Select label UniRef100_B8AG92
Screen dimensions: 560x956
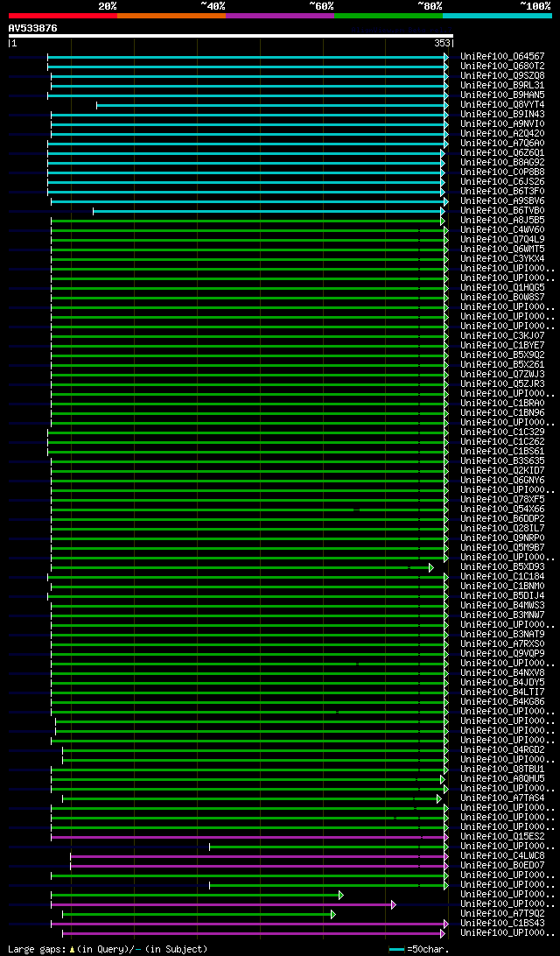tap(503, 162)
